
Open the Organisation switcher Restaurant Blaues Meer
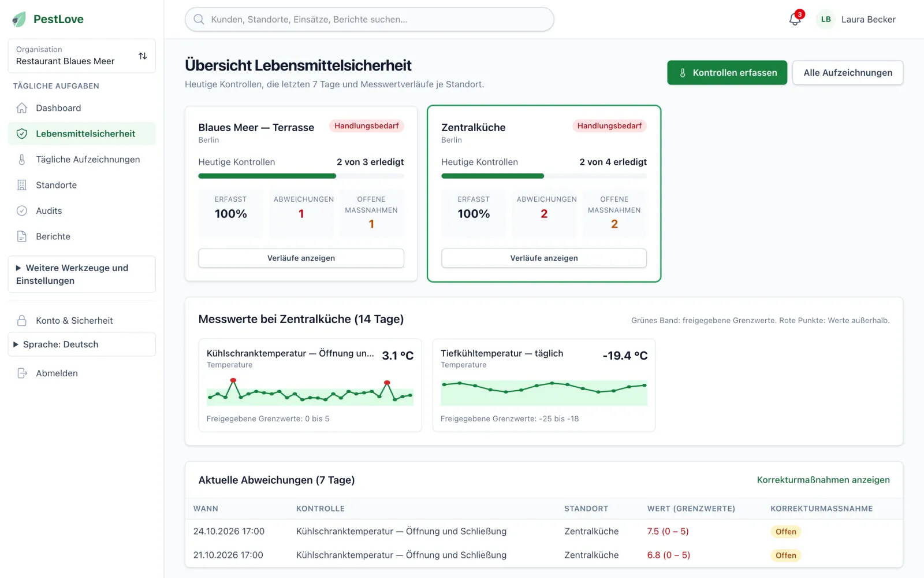(x=81, y=56)
